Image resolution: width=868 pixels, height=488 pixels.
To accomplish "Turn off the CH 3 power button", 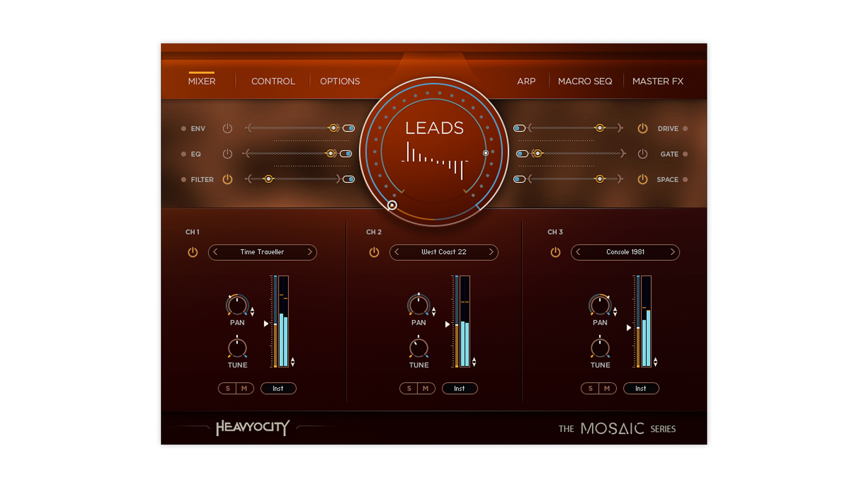I will pos(555,252).
